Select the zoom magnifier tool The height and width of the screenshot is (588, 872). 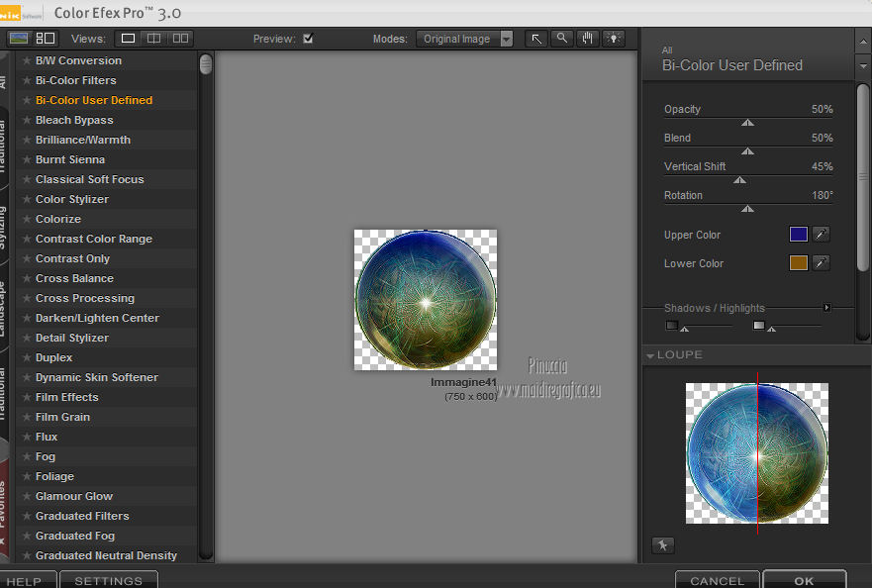tap(562, 39)
